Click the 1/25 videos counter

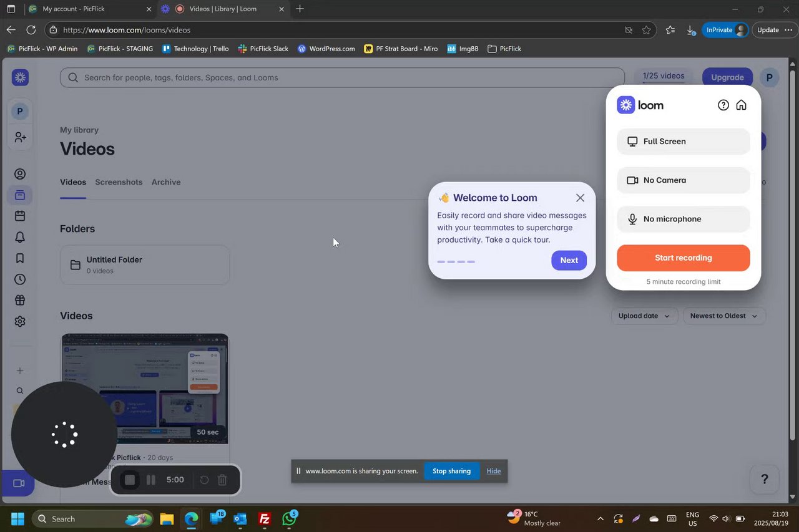664,76
